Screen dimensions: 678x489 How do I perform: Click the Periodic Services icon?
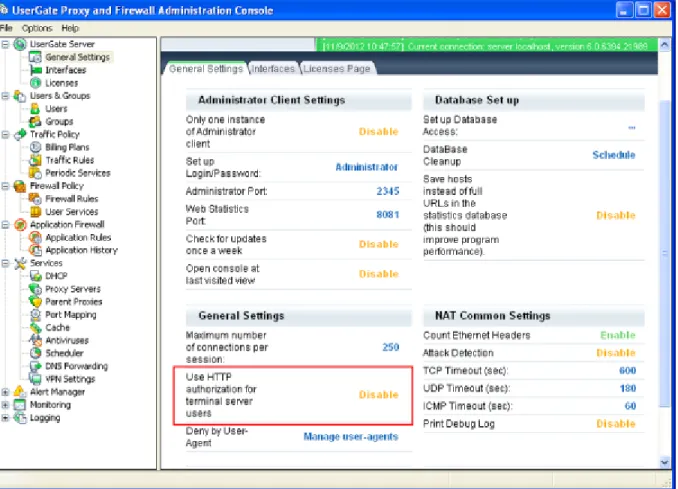[x=35, y=173]
